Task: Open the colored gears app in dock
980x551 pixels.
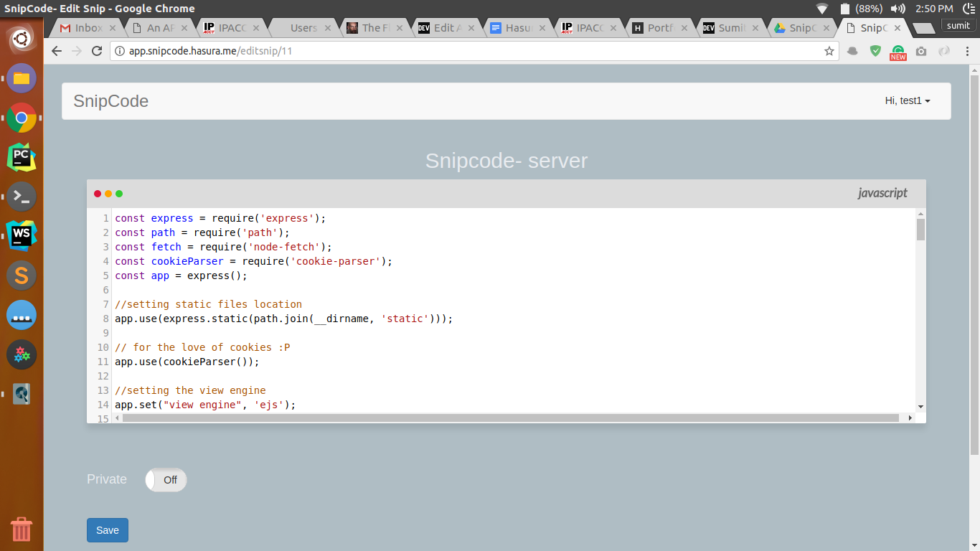Action: point(22,354)
